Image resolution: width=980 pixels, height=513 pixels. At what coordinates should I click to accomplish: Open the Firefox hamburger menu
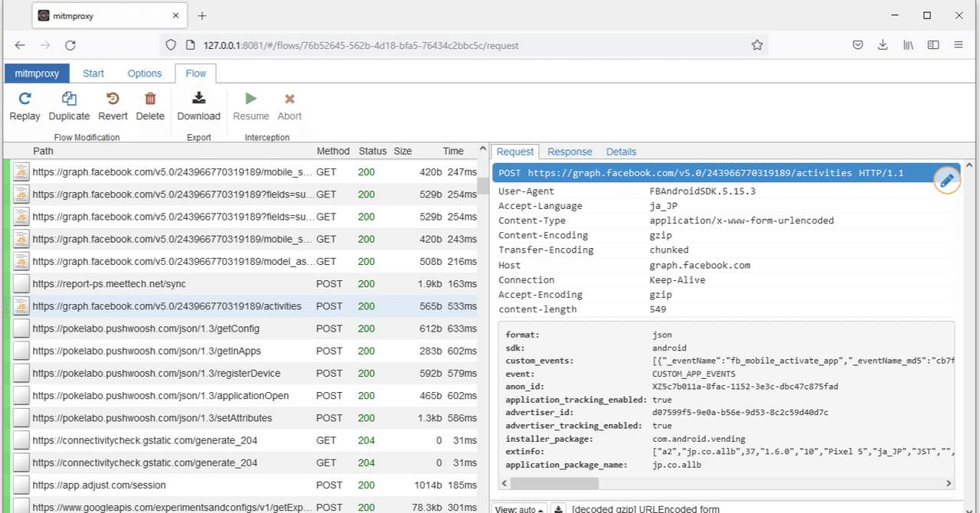point(959,45)
